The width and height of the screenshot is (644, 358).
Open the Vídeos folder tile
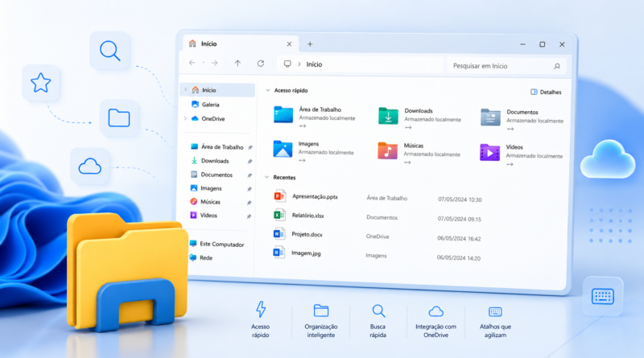click(521, 154)
